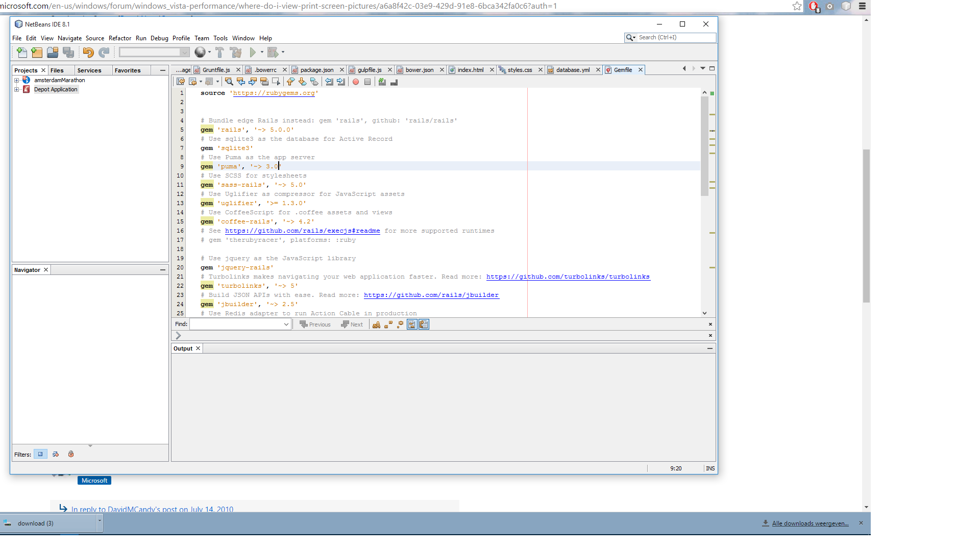Toggle the first Navigator filter button
This screenshot has height=551, width=980.
(40, 454)
